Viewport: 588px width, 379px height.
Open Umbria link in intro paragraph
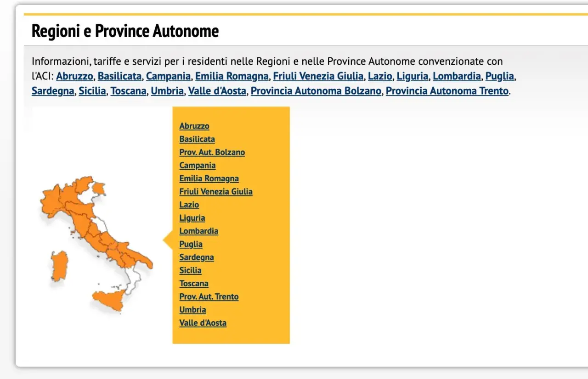(x=167, y=90)
